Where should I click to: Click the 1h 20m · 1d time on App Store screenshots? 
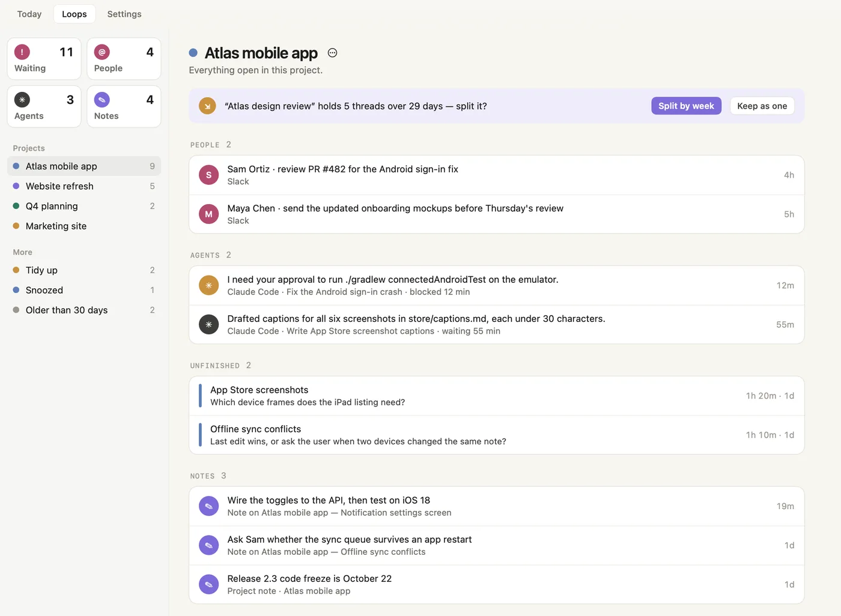tap(770, 396)
